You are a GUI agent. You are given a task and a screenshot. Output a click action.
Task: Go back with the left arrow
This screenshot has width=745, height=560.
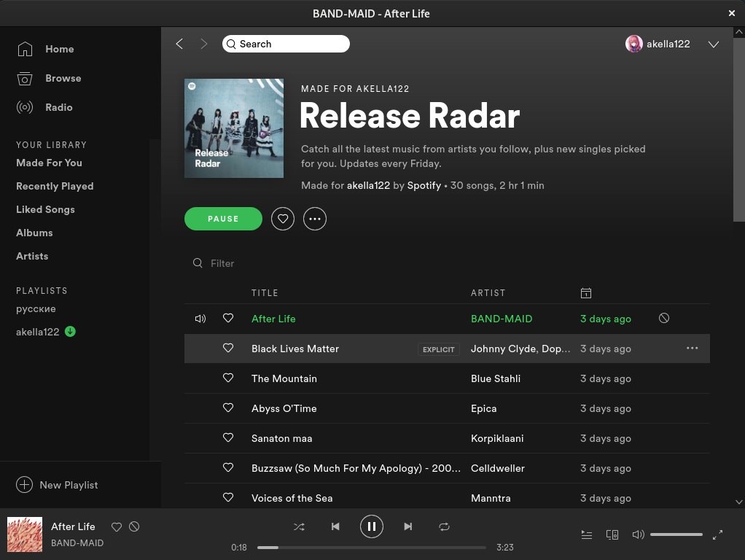click(179, 44)
